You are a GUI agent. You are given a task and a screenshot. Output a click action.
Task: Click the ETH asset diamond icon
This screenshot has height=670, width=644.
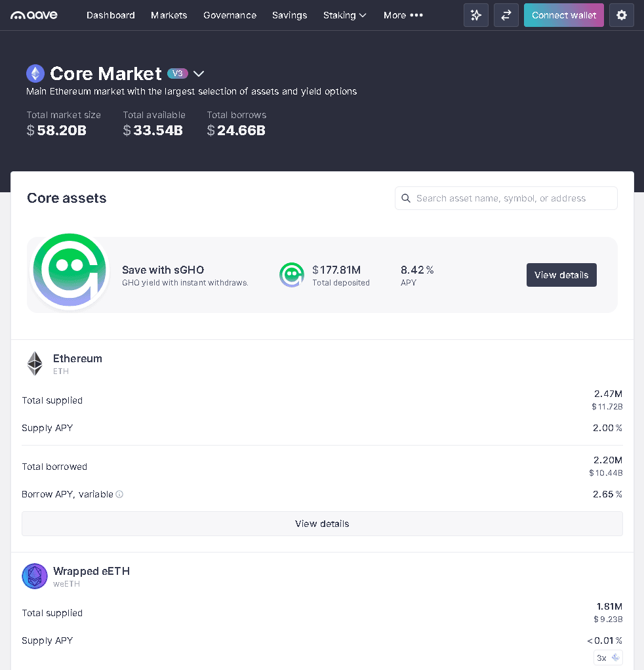pyautogui.click(x=35, y=364)
